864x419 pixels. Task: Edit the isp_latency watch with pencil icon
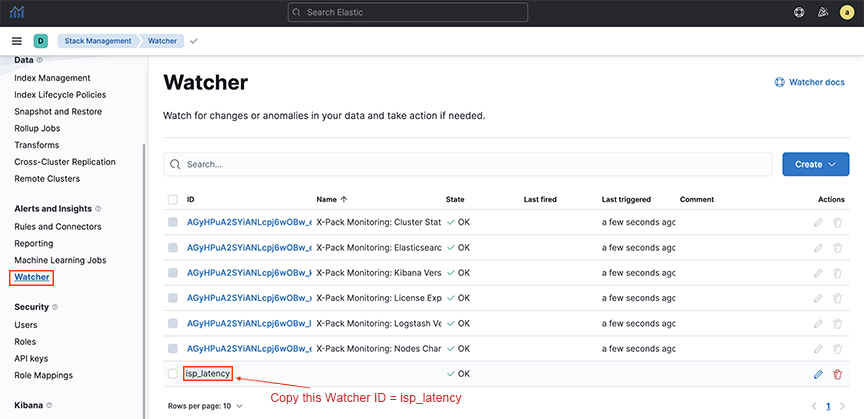coord(818,374)
